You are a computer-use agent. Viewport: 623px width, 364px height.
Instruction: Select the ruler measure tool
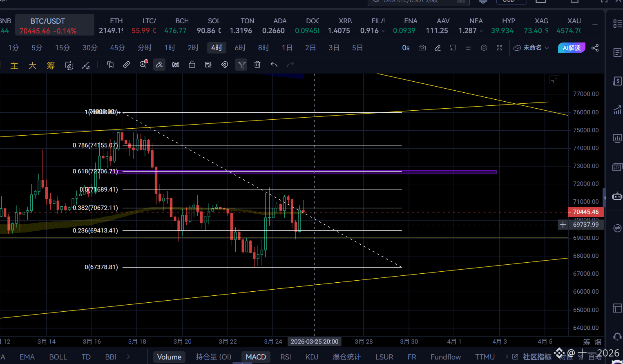coord(127,65)
